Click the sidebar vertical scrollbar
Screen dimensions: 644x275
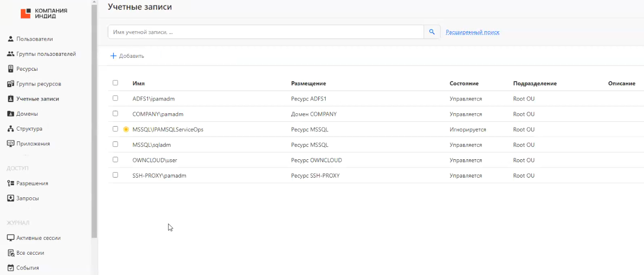tap(94, 119)
